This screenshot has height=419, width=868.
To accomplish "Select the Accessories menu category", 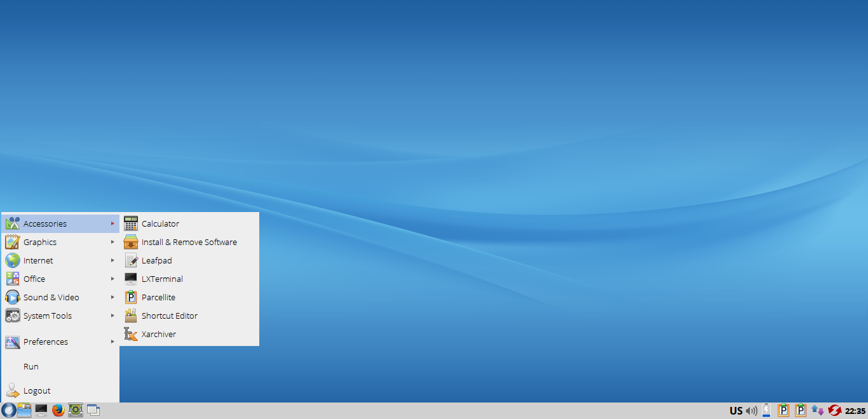I will [60, 223].
